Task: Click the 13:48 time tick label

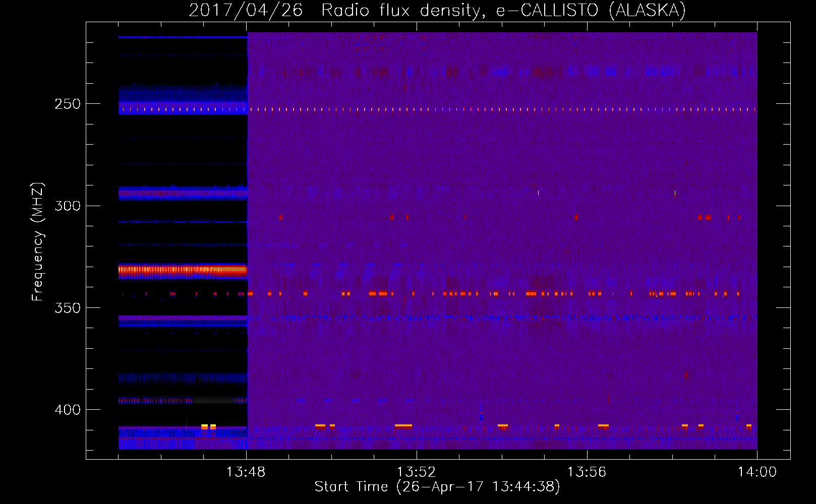Action: click(x=246, y=472)
